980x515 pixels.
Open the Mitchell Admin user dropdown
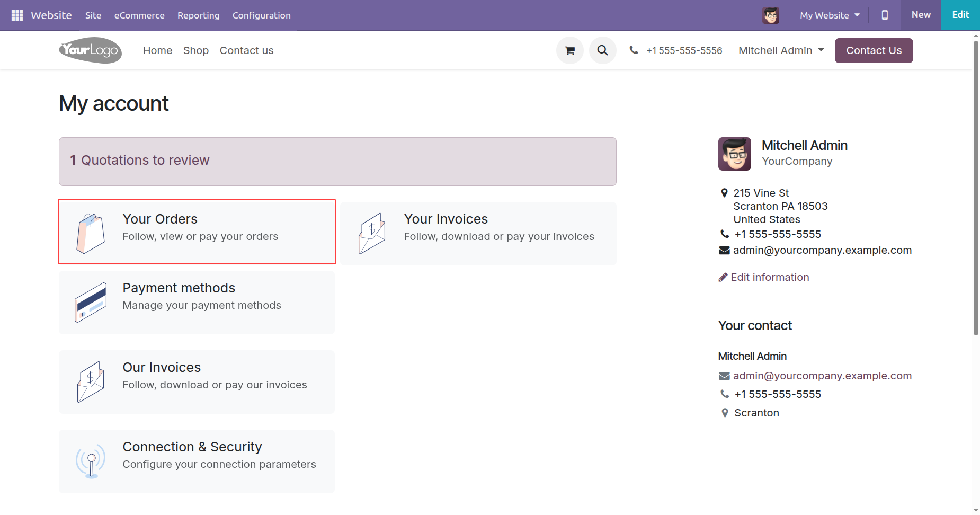[781, 50]
